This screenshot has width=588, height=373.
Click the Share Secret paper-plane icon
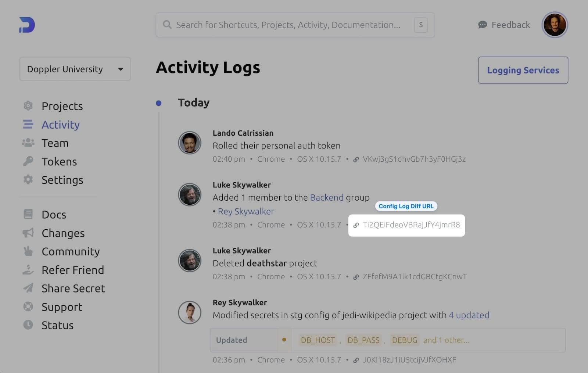[28, 288]
